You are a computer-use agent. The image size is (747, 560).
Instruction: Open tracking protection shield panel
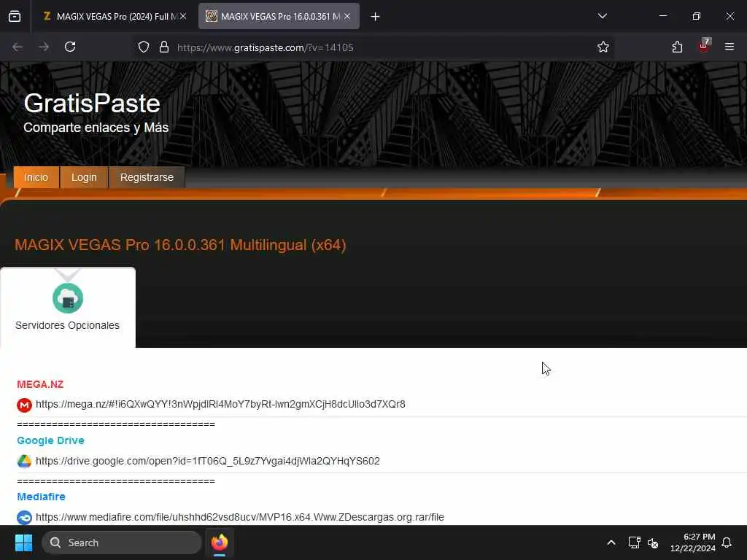pos(144,47)
